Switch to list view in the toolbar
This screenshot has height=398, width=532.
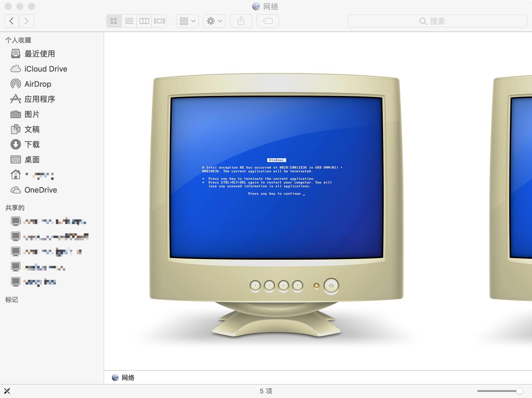[129, 21]
